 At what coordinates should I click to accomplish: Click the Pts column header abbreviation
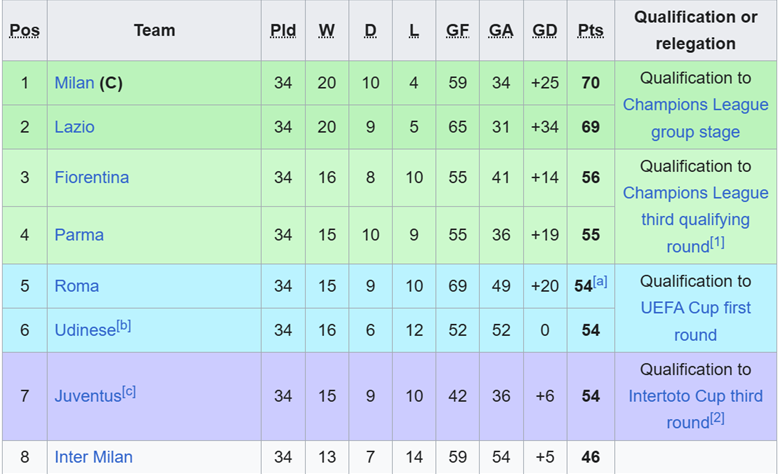pyautogui.click(x=590, y=30)
